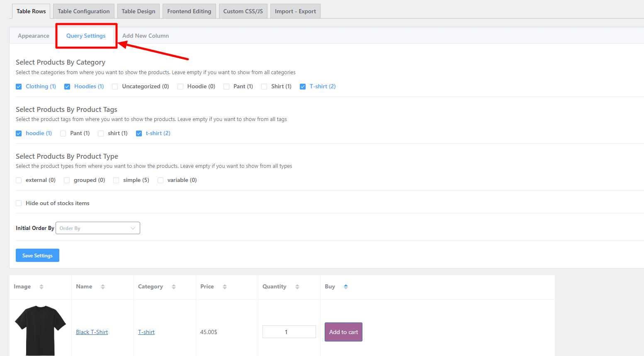
Task: Click the Initial Order By label
Action: (x=35, y=228)
